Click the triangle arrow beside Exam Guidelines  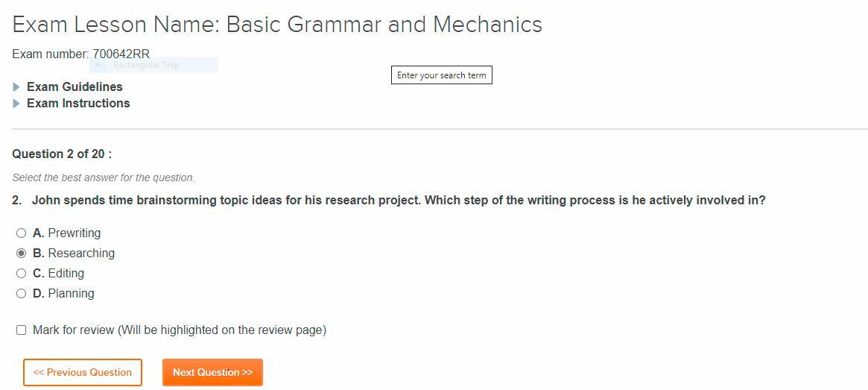pyautogui.click(x=16, y=87)
